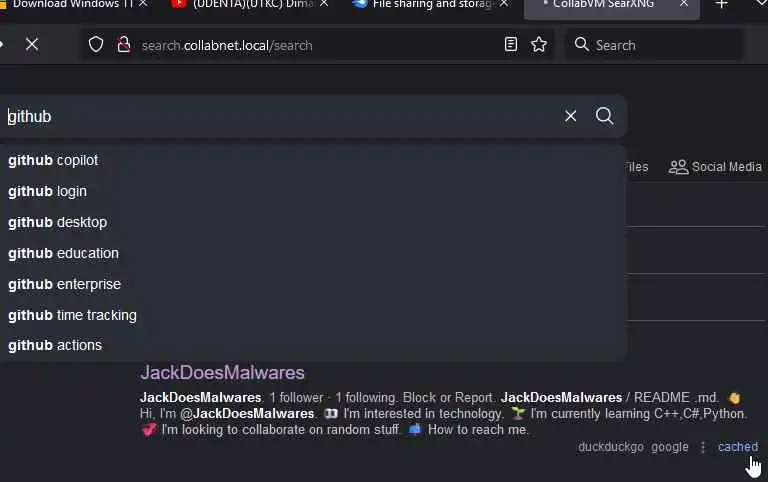Toggle reader view icon in address bar
Image resolution: width=768 pixels, height=482 pixels.
pyautogui.click(x=510, y=45)
